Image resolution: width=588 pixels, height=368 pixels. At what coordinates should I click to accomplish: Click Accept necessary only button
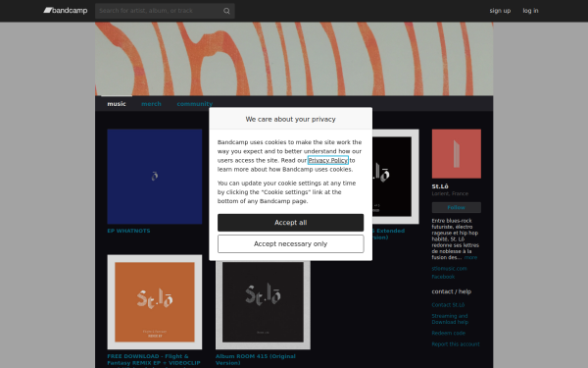click(x=291, y=244)
